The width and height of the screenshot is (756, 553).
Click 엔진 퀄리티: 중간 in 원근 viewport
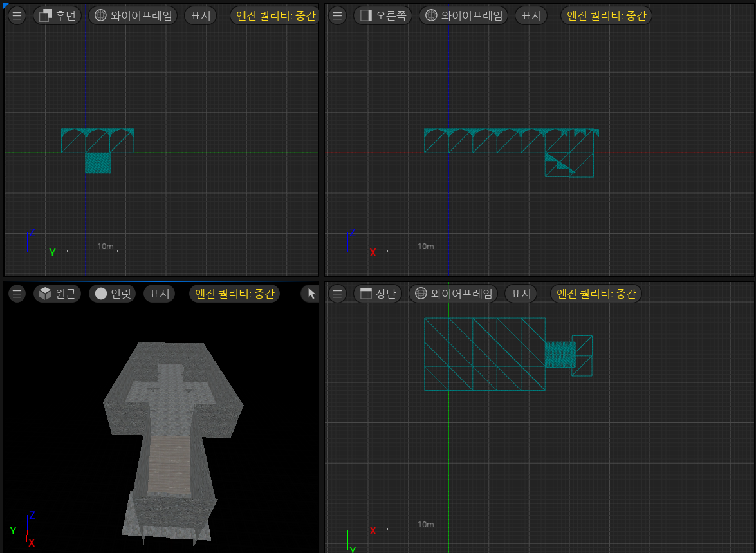pyautogui.click(x=234, y=294)
